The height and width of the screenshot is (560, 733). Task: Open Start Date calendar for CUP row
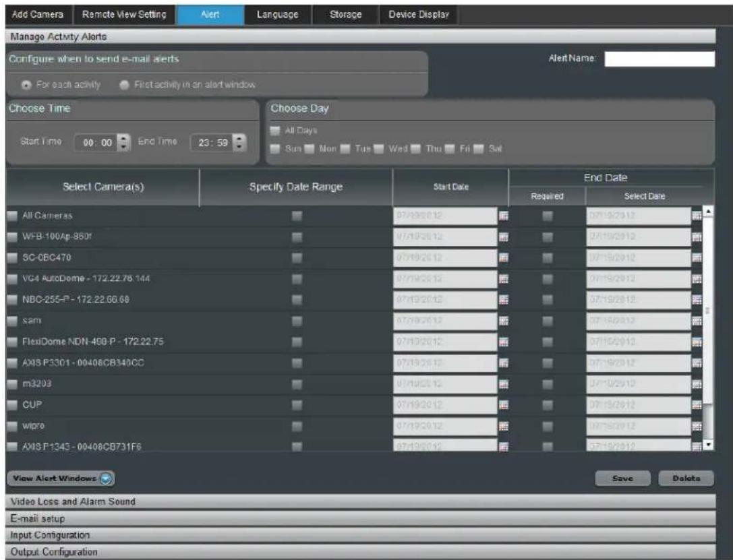pos(504,405)
